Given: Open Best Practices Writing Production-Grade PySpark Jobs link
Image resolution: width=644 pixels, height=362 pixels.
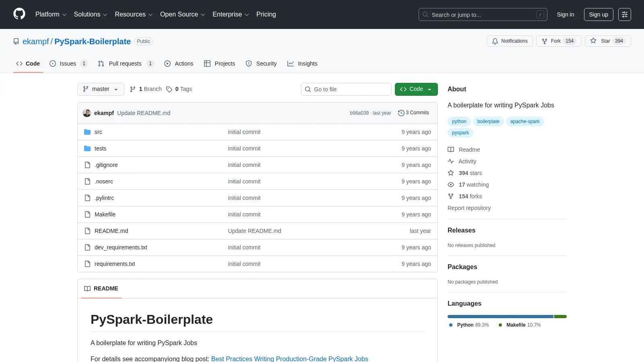Looking at the screenshot, I should tap(289, 359).
